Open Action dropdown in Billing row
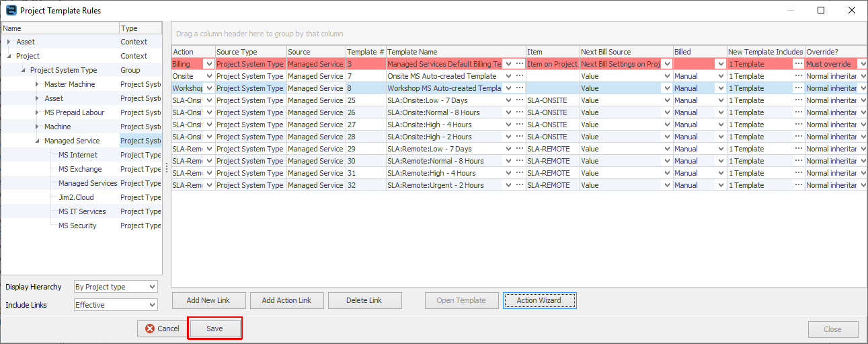Image resolution: width=868 pixels, height=344 pixels. 208,64
